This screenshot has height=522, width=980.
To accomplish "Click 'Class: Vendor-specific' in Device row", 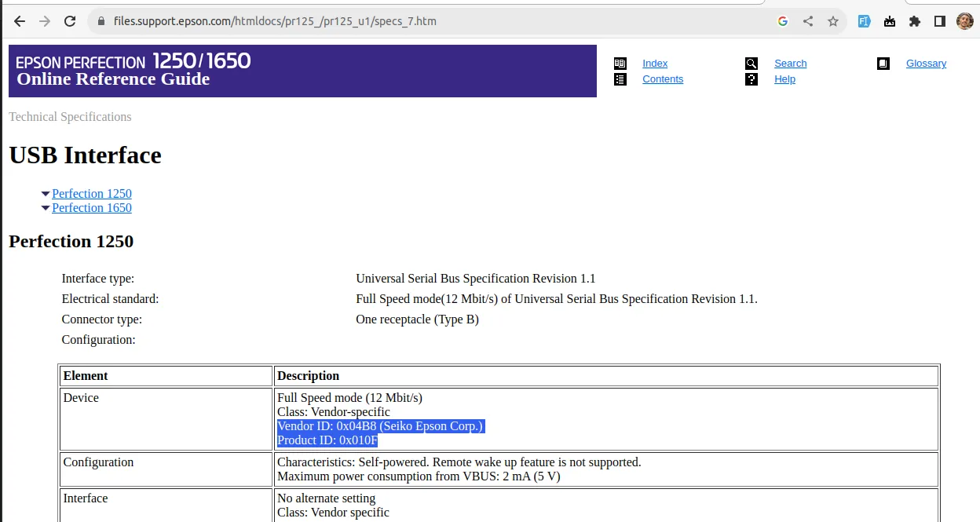I will point(334,412).
